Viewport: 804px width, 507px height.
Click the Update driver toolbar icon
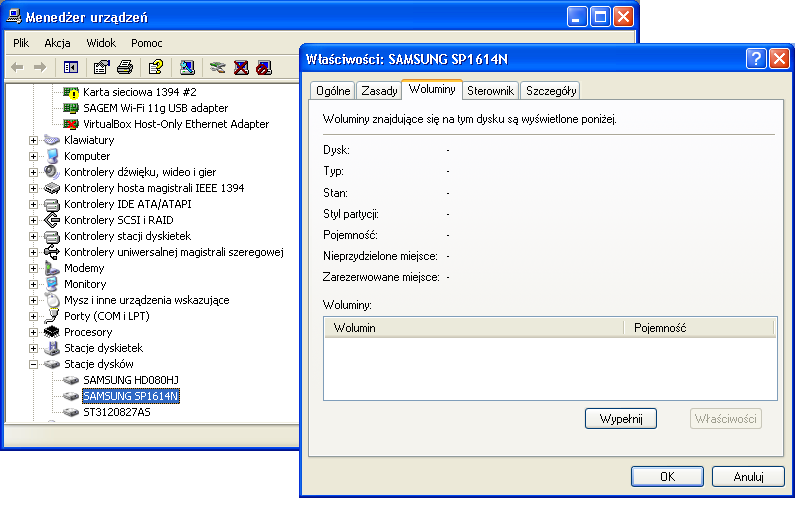tap(217, 67)
